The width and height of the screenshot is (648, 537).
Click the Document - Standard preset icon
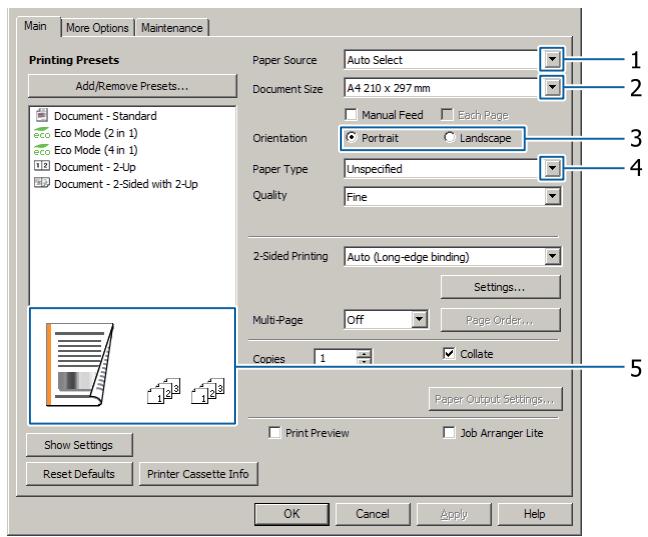coord(41,115)
